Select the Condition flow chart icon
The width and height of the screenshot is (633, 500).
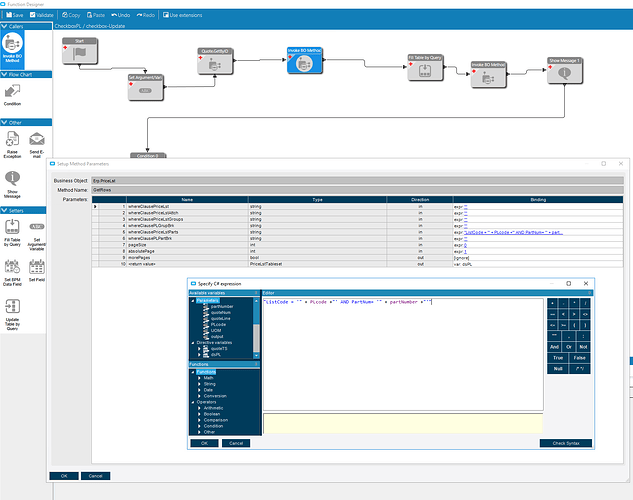point(12,94)
